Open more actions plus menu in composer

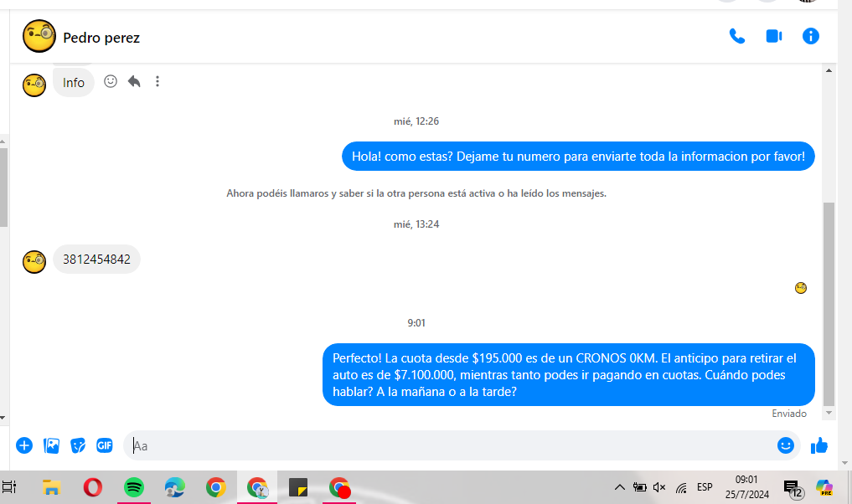click(x=24, y=446)
